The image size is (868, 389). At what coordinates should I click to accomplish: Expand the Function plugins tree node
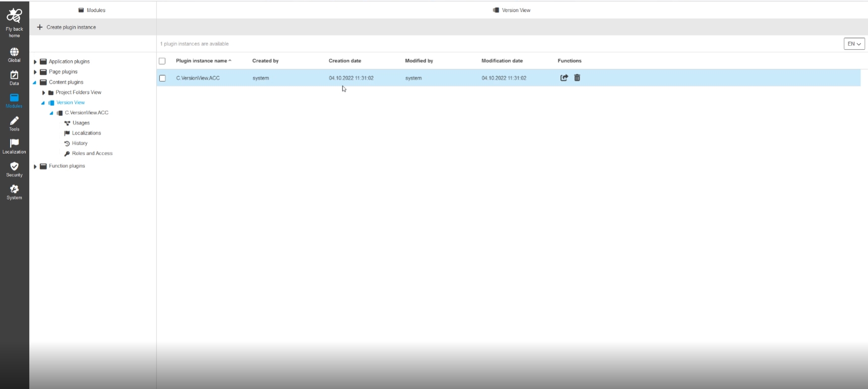[x=35, y=166]
